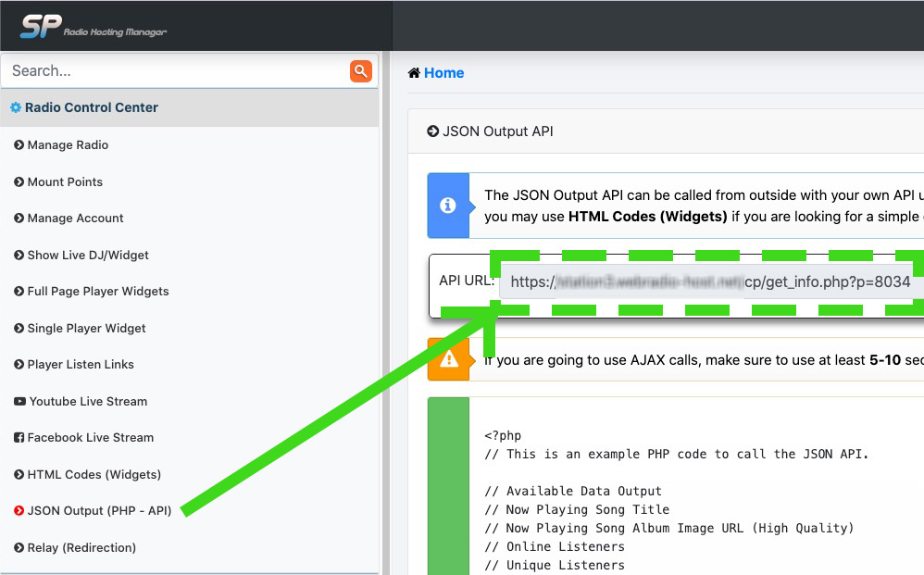Select Show Live DJ/Widget
924x575 pixels.
pos(88,256)
